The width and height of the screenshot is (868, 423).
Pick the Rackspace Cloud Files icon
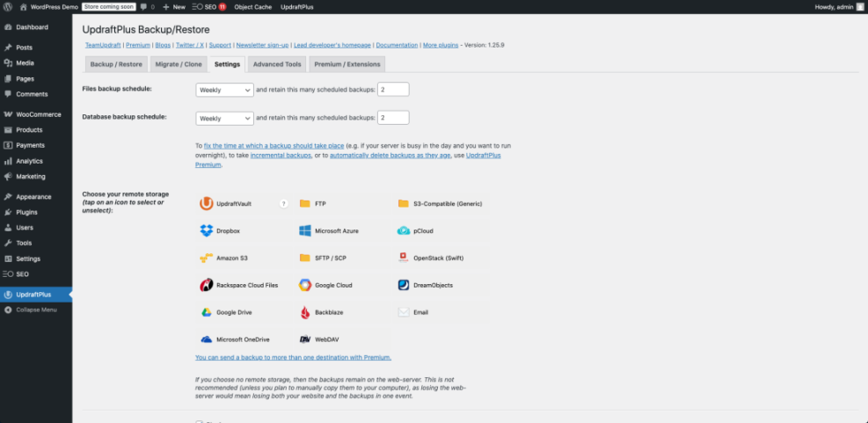pos(206,285)
